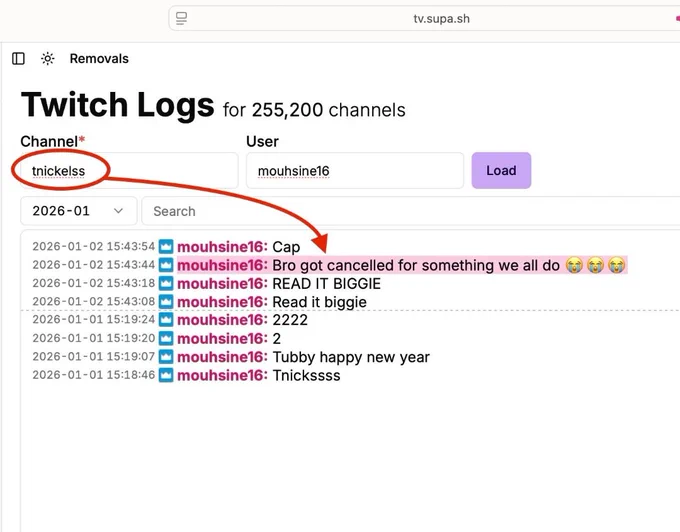Click the badge icon on the Tnickssss message

pos(166,375)
